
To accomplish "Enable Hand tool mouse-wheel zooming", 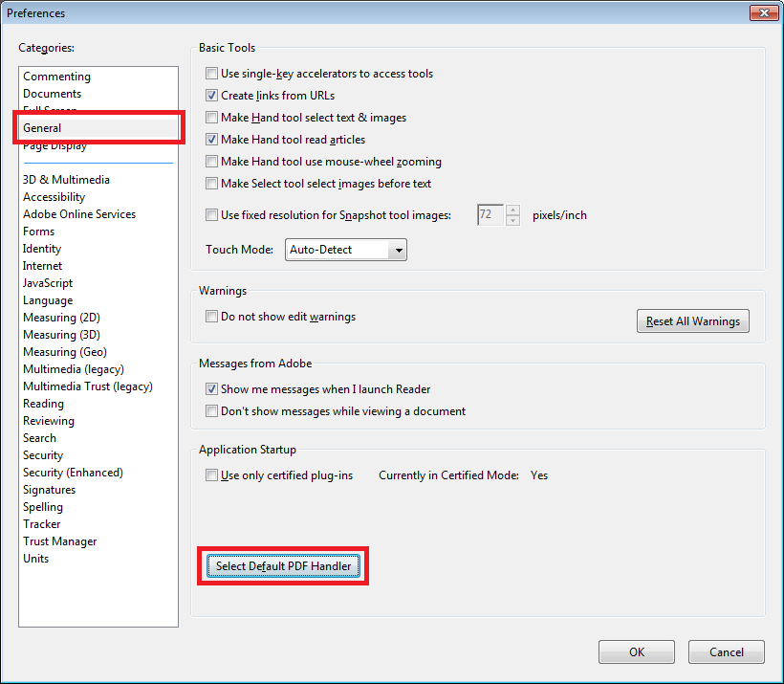I will [211, 161].
